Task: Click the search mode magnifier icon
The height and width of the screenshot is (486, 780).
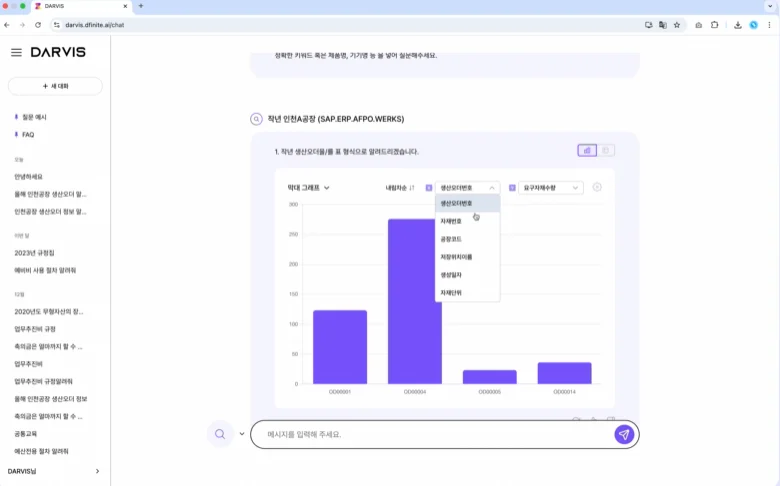Action: click(x=219, y=434)
